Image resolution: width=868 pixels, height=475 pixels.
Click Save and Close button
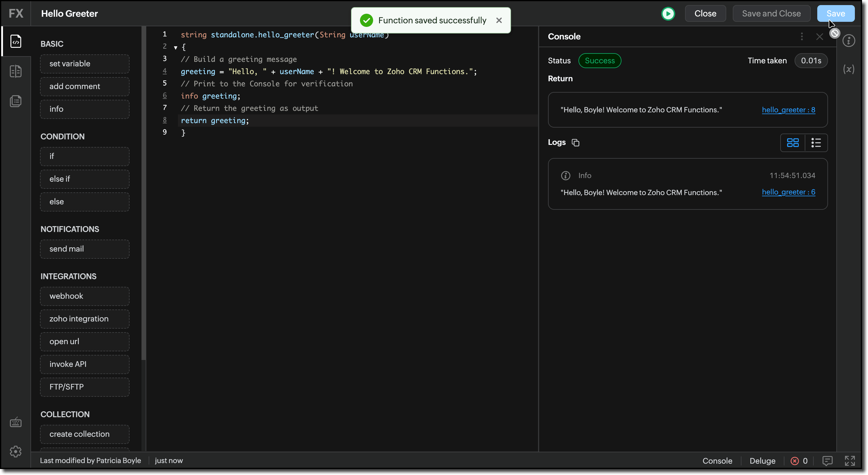coord(771,13)
